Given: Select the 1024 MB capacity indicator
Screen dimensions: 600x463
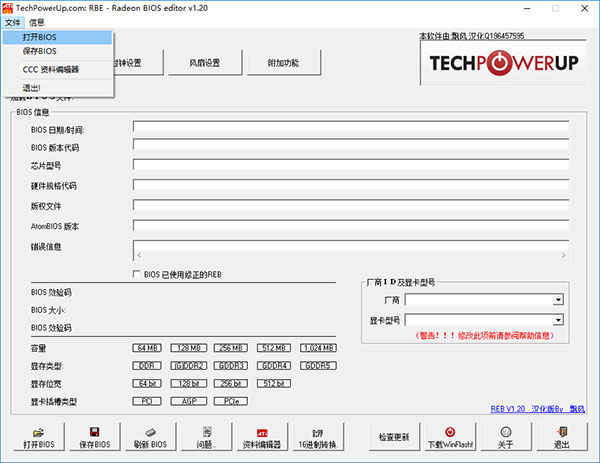Looking at the screenshot, I should click(x=318, y=348).
